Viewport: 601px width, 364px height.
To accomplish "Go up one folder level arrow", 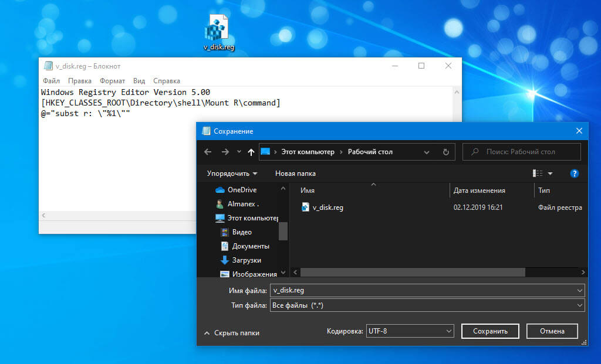I will point(251,152).
